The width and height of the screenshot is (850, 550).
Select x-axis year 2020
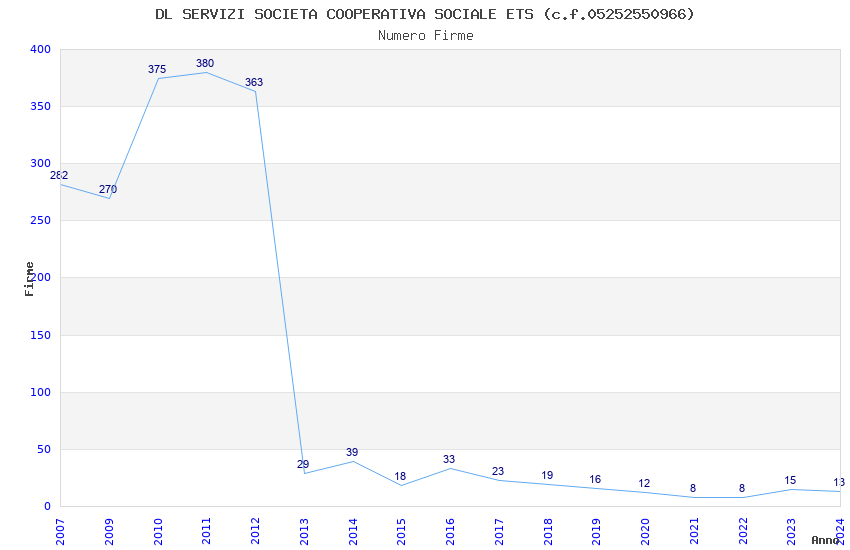(x=645, y=532)
